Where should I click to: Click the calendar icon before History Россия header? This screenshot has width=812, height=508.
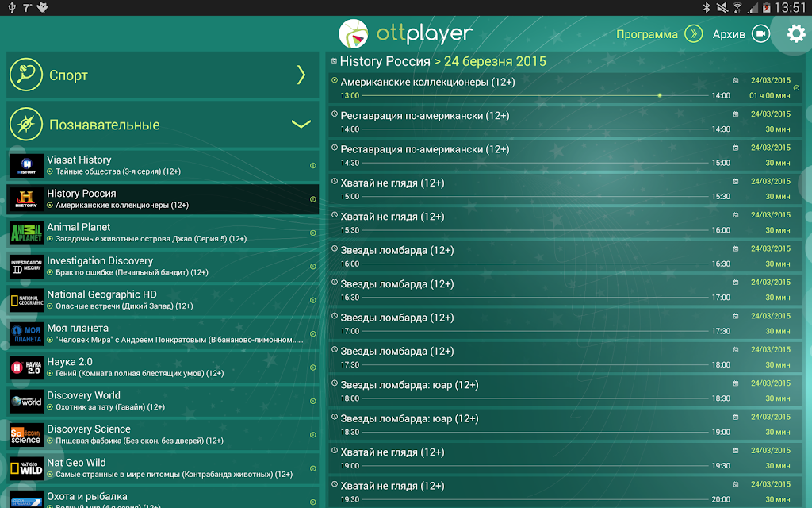tap(334, 61)
